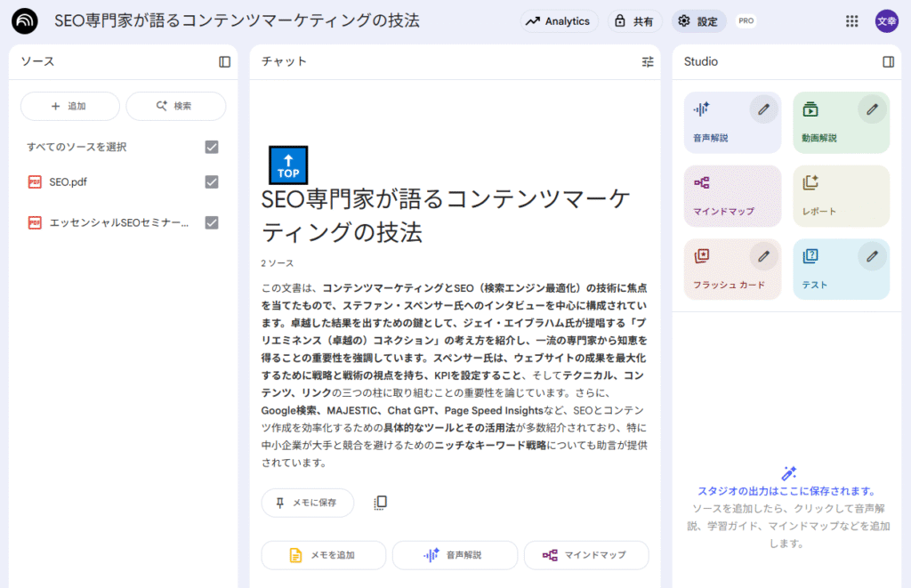Click the メモに保存 button
This screenshot has width=911, height=588.
(307, 503)
